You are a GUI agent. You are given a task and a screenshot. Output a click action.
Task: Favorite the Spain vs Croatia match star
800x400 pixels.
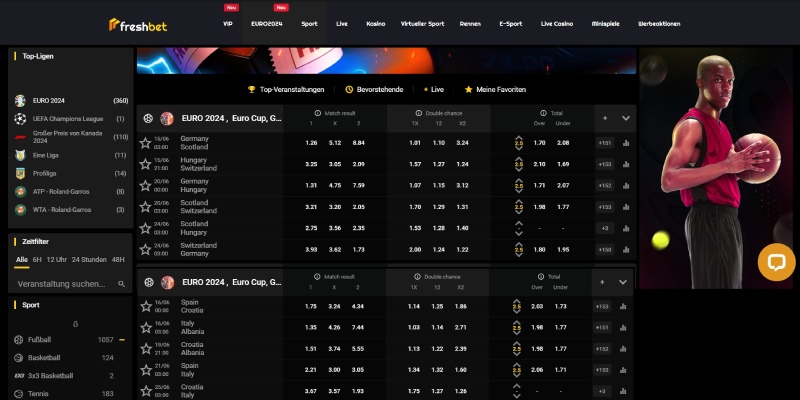point(146,306)
